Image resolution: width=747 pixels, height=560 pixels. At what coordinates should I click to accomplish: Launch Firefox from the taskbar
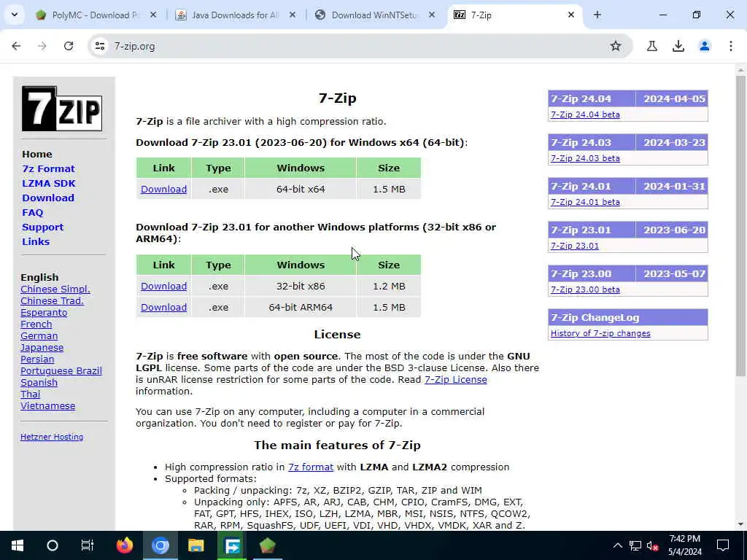click(x=125, y=545)
